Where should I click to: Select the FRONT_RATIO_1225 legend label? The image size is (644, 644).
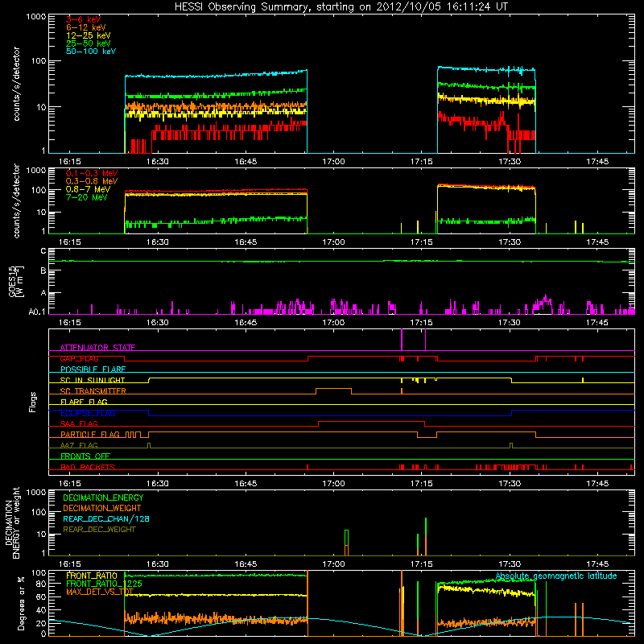pyautogui.click(x=104, y=584)
